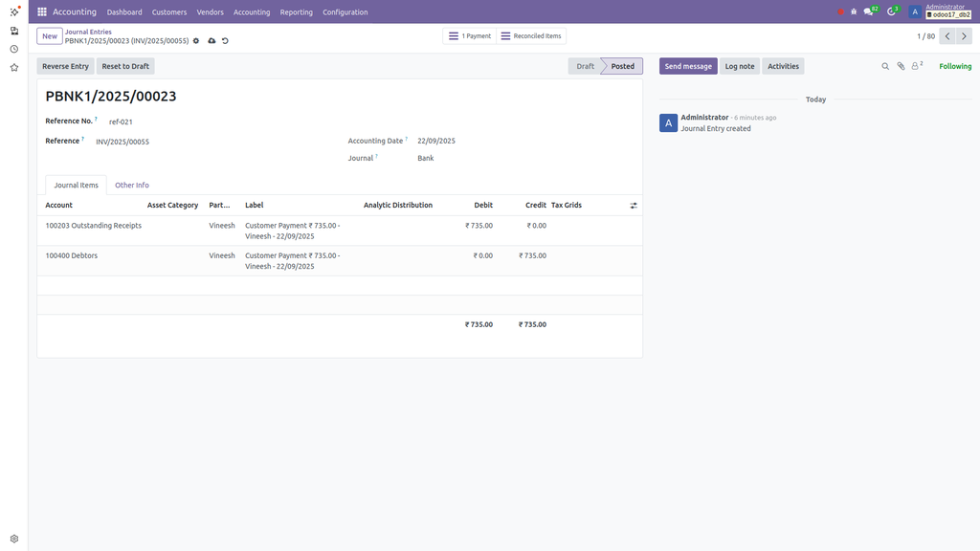Click the gear actions icon beside record name
Screen dimensions: 980x551
click(196, 41)
